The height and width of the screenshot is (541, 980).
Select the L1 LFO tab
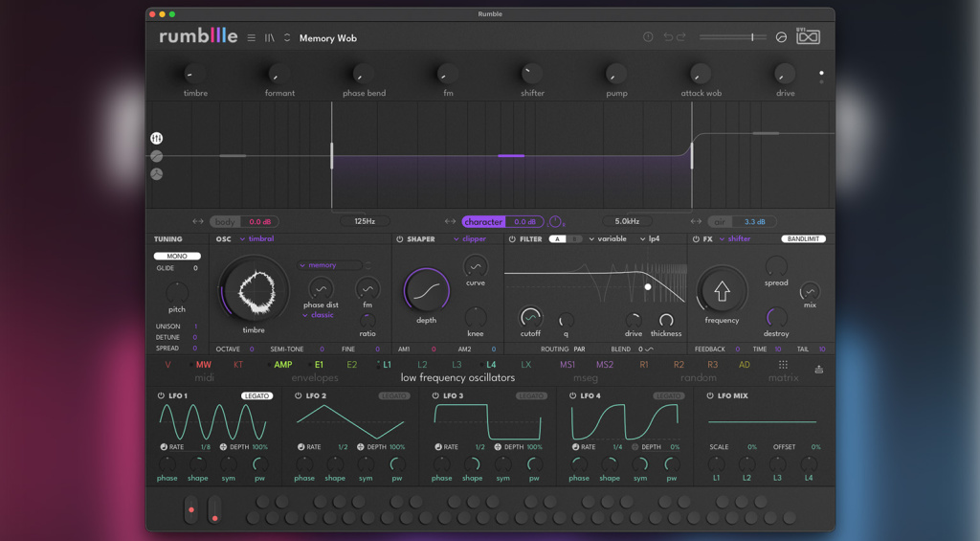387,365
